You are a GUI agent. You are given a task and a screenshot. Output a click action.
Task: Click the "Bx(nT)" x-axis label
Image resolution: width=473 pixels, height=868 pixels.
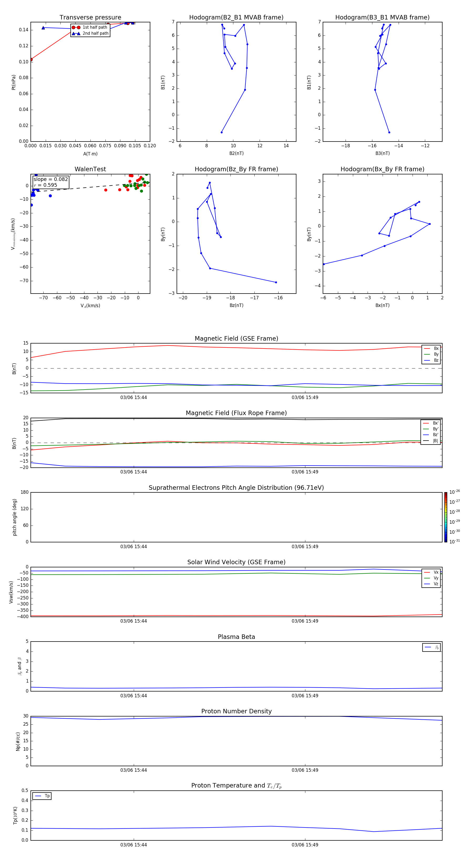click(x=382, y=305)
